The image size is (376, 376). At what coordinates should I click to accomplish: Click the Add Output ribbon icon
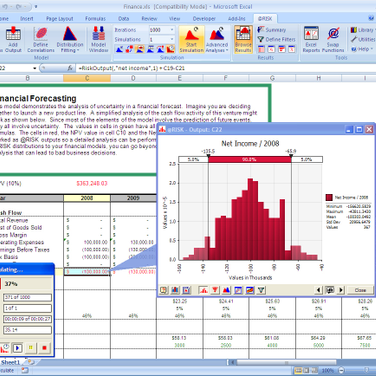click(13, 39)
